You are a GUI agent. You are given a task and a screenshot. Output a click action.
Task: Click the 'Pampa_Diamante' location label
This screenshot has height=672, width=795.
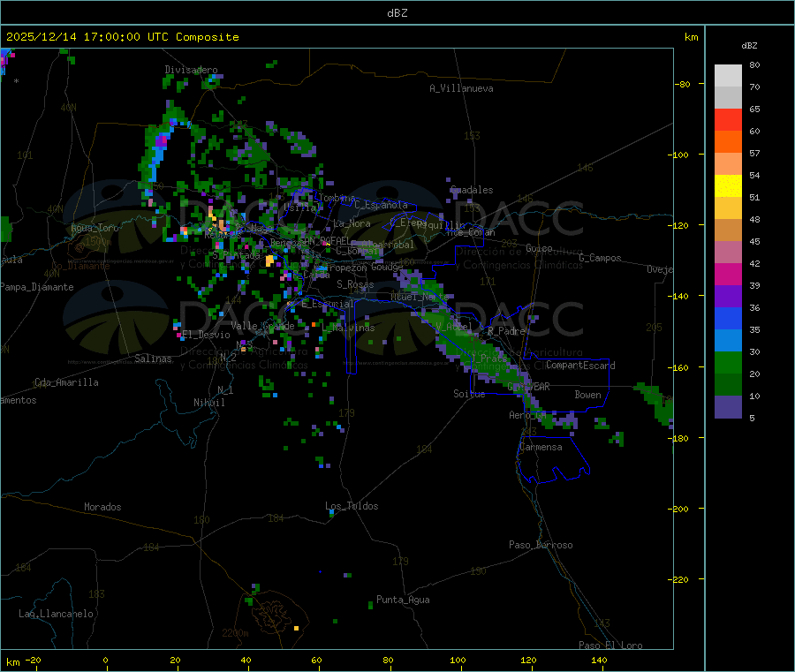click(37, 287)
